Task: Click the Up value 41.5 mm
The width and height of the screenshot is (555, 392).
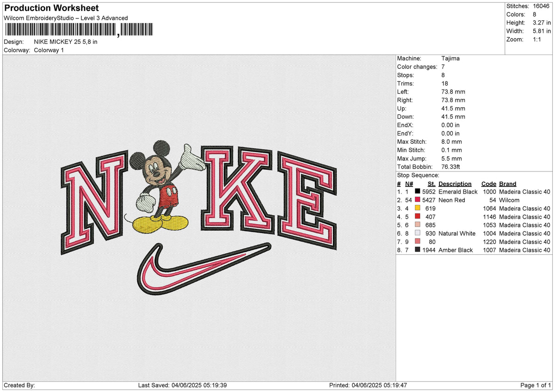Action: pos(453,109)
